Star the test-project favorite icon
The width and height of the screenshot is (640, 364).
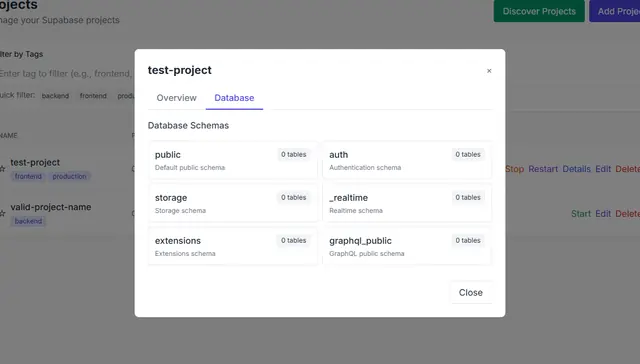(2, 169)
